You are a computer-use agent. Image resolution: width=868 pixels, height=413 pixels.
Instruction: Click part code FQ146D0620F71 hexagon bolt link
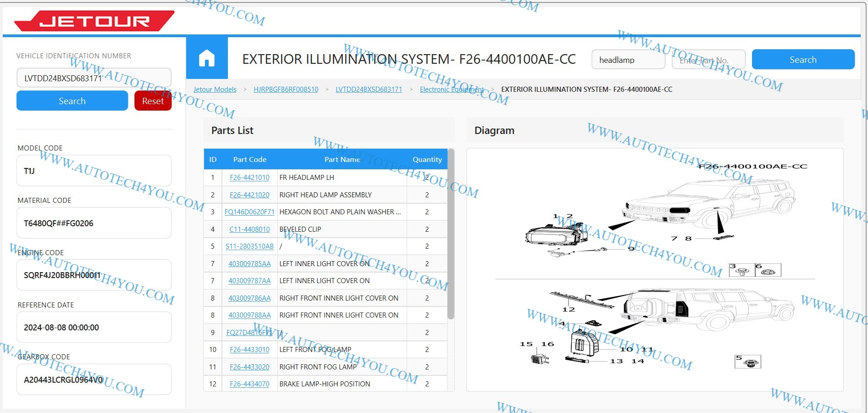pyautogui.click(x=249, y=212)
